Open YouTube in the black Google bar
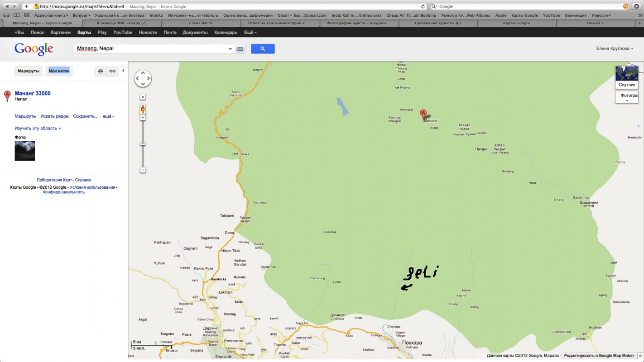 coord(122,33)
